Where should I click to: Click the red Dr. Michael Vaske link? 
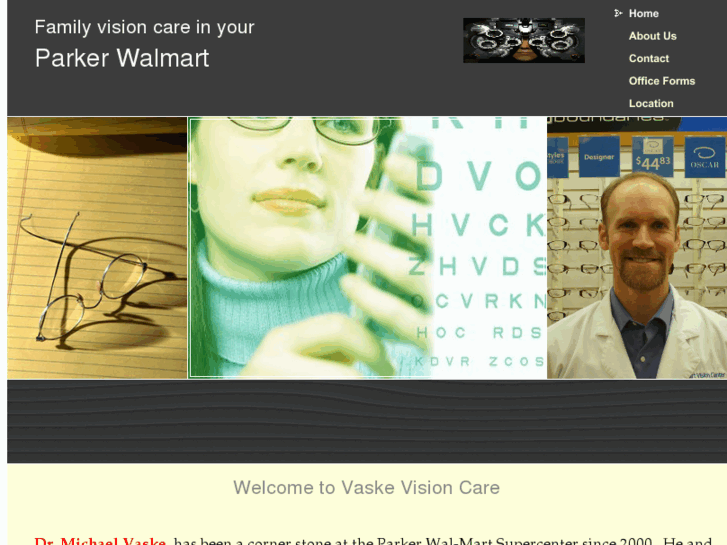[100, 541]
